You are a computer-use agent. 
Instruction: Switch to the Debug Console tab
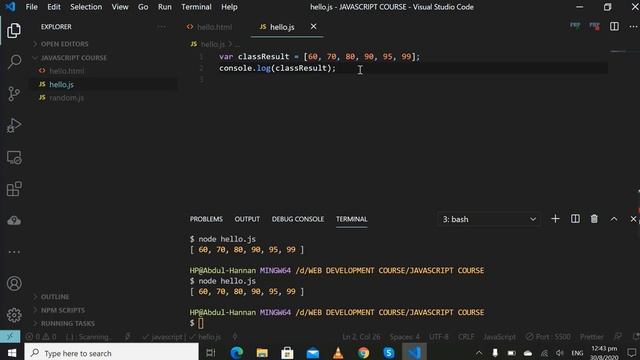click(x=298, y=219)
